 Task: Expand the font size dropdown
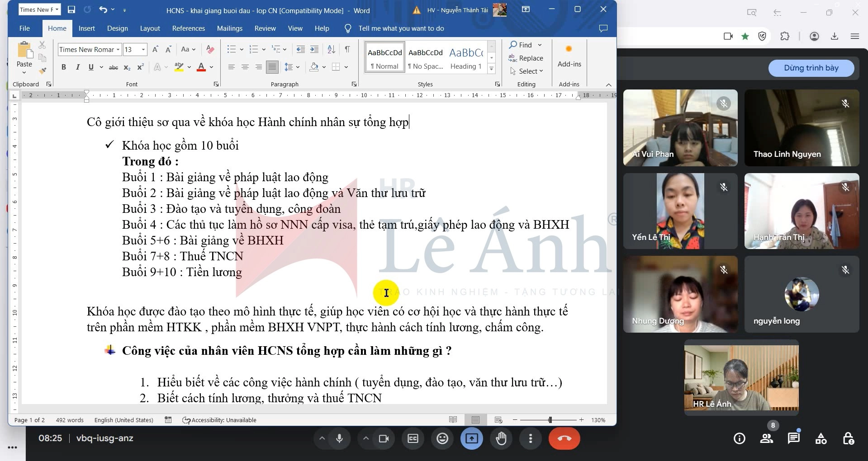point(143,50)
